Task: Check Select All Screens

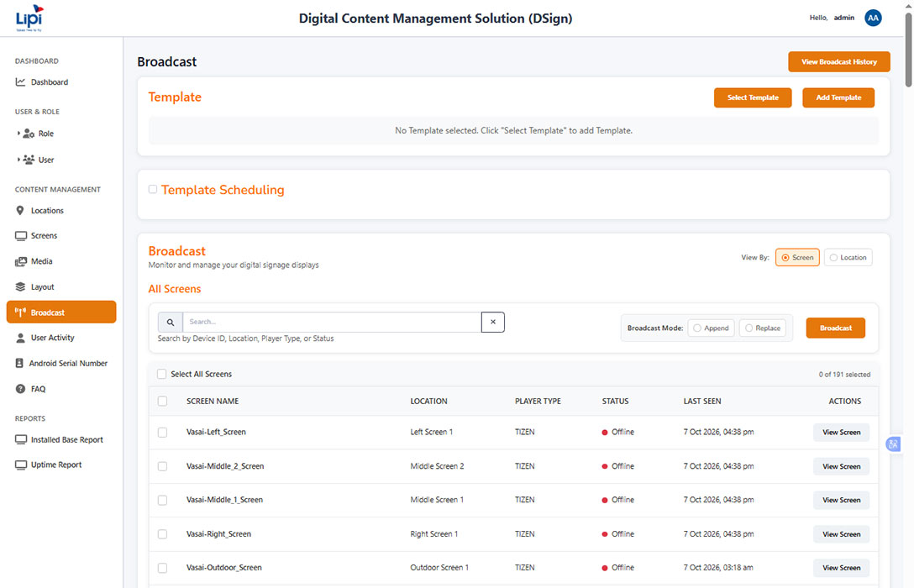Action: pyautogui.click(x=162, y=374)
